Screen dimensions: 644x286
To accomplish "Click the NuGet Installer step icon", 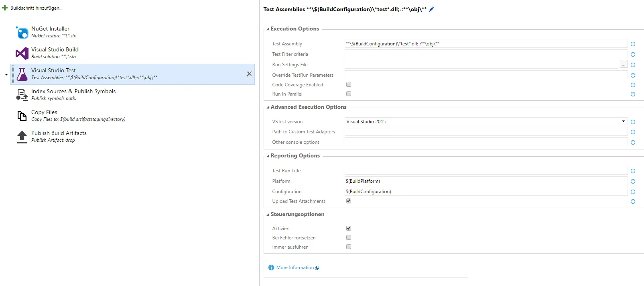I will pyautogui.click(x=22, y=32).
